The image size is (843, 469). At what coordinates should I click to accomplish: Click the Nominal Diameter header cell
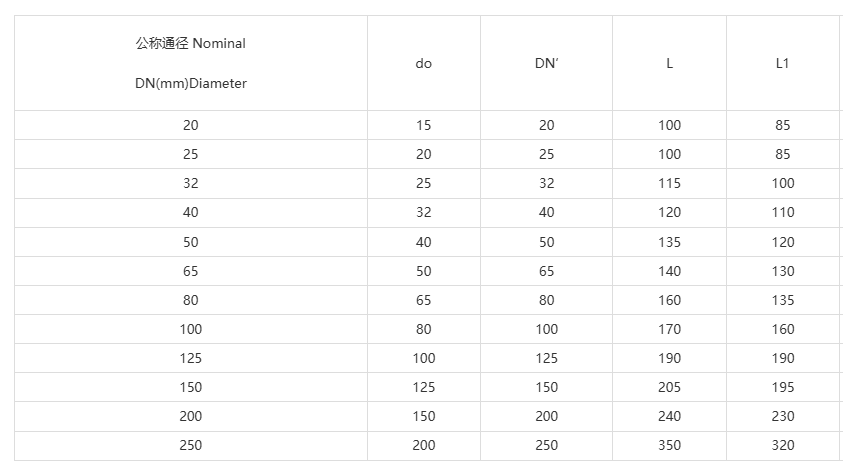(191, 63)
